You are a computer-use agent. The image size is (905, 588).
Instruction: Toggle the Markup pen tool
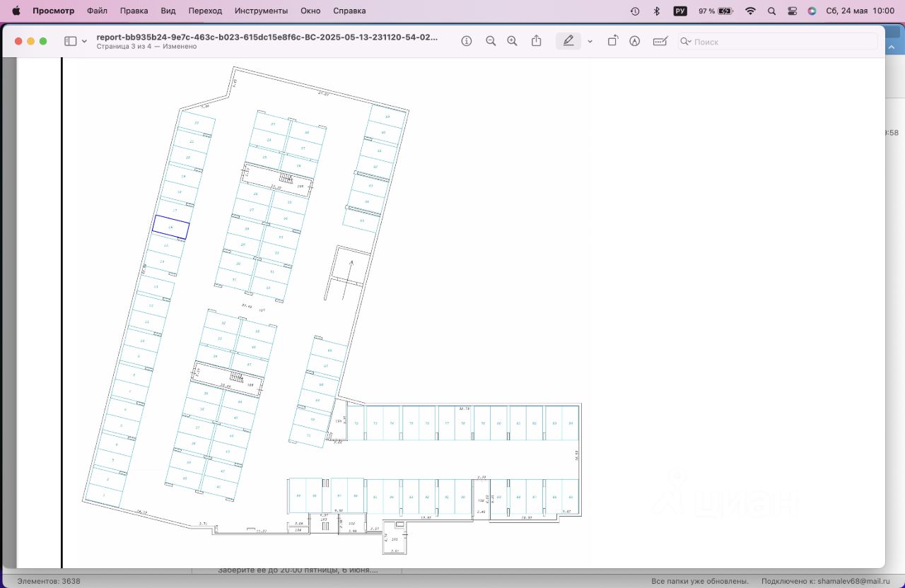(568, 42)
